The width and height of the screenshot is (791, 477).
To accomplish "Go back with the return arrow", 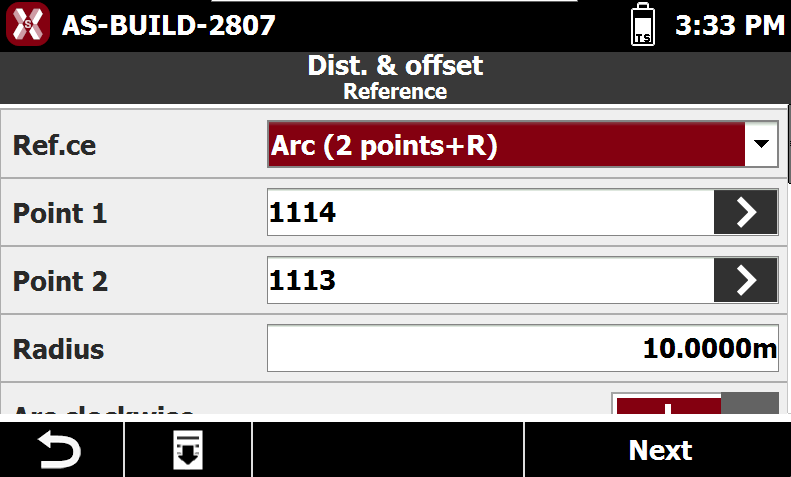I will [61, 450].
